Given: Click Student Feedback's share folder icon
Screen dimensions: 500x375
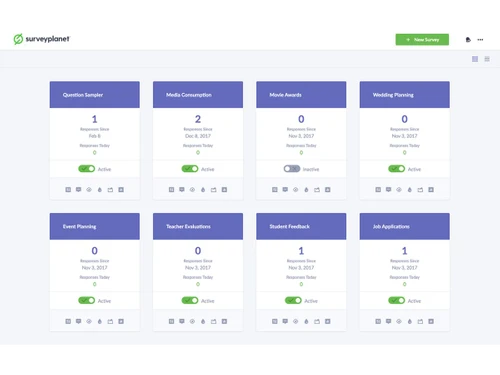Looking at the screenshot, I should [317, 321].
